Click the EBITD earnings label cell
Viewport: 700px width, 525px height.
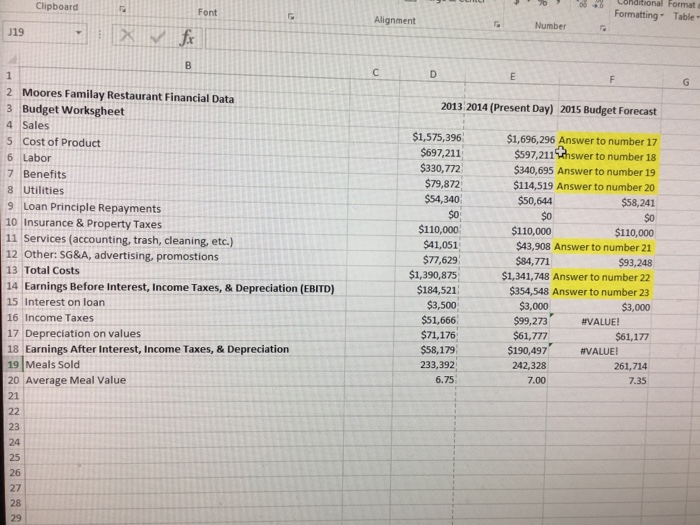(179, 288)
